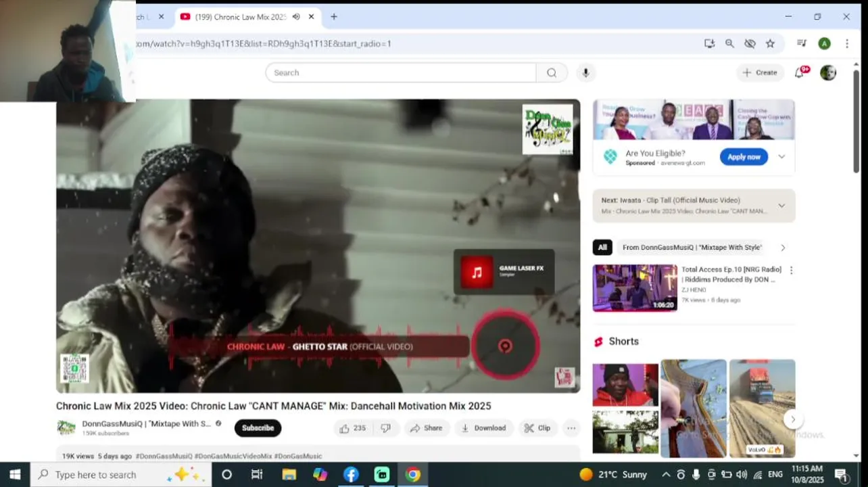
Task: Open more actions ellipsis below video
Action: coord(571,428)
